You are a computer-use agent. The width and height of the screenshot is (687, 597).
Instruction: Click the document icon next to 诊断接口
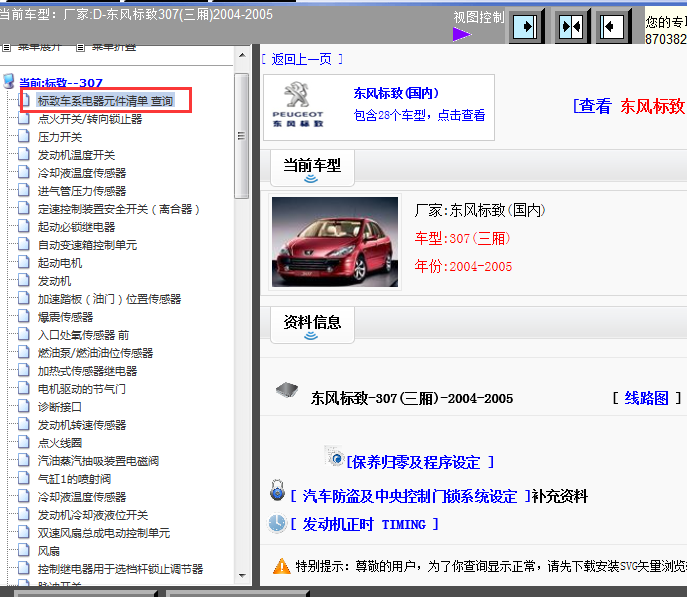(x=24, y=406)
